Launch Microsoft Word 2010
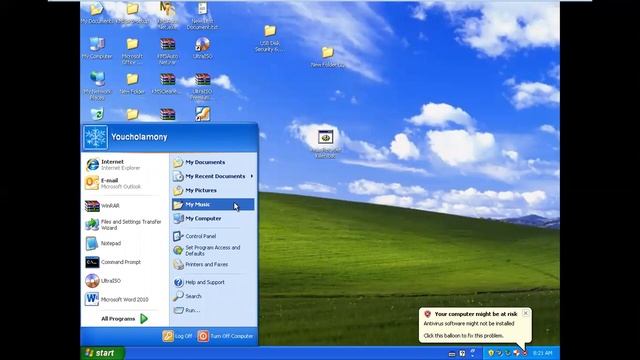The image size is (640, 360). 125,299
